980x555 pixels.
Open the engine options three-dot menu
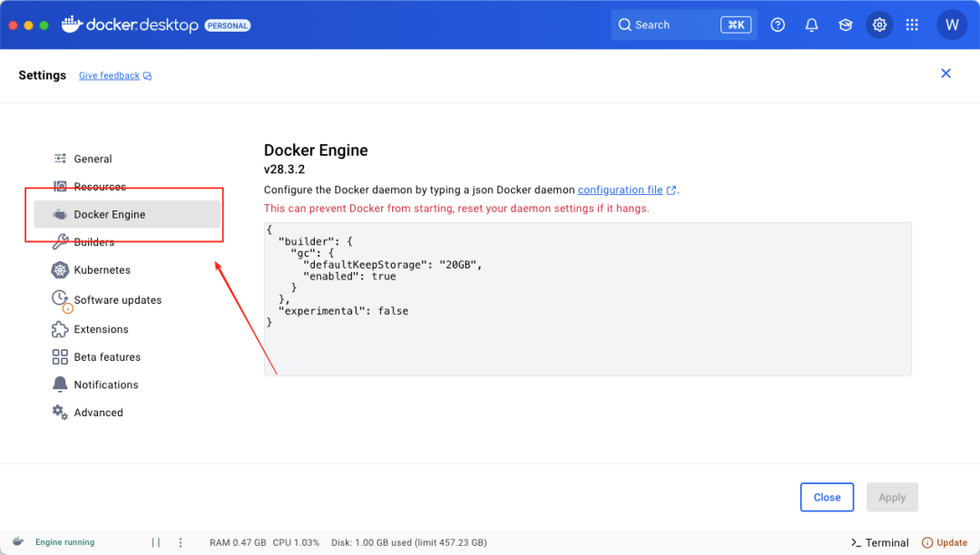181,542
